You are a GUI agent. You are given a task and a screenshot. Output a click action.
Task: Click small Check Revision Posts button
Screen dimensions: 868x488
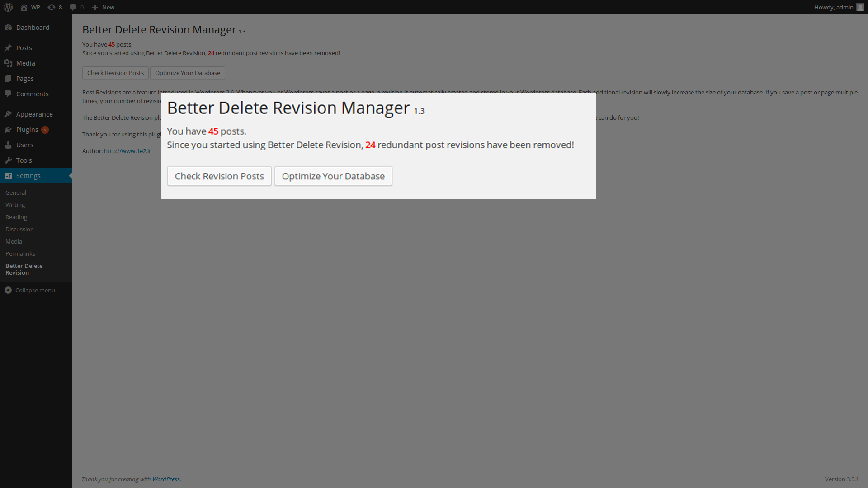(115, 73)
